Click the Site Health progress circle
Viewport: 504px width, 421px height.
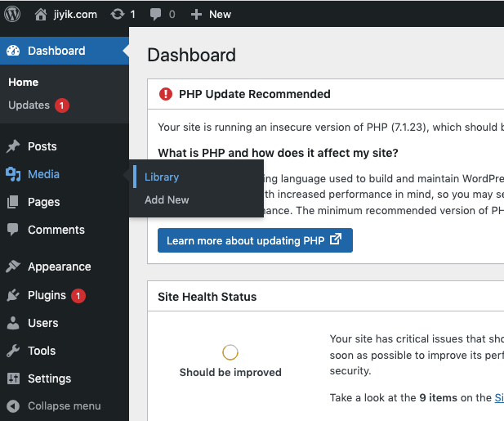pyautogui.click(x=230, y=352)
